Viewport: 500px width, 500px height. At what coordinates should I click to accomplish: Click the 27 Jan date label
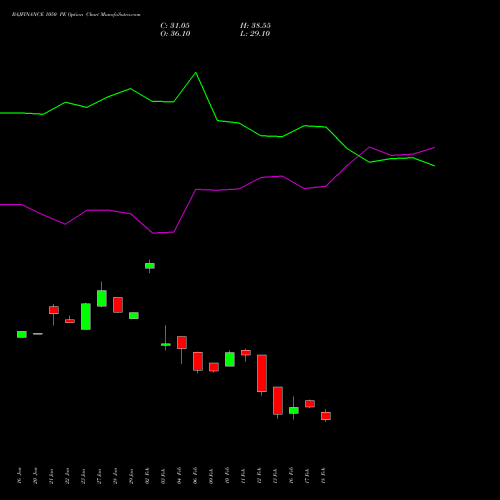pos(99,476)
